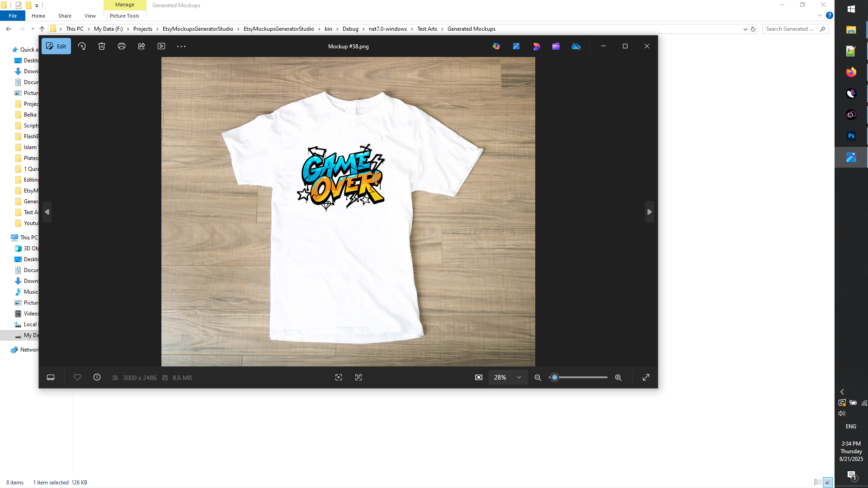868x488 pixels.
Task: Show file information panel
Action: 97,377
